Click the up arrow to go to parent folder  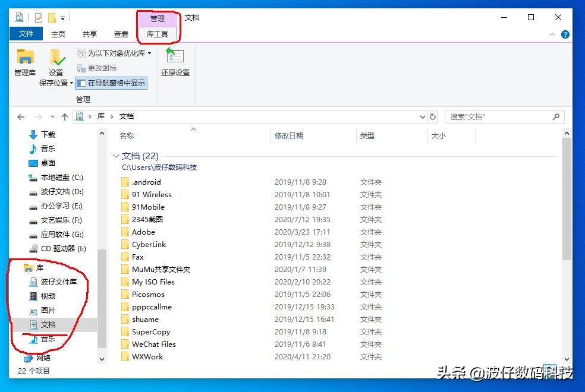point(64,116)
